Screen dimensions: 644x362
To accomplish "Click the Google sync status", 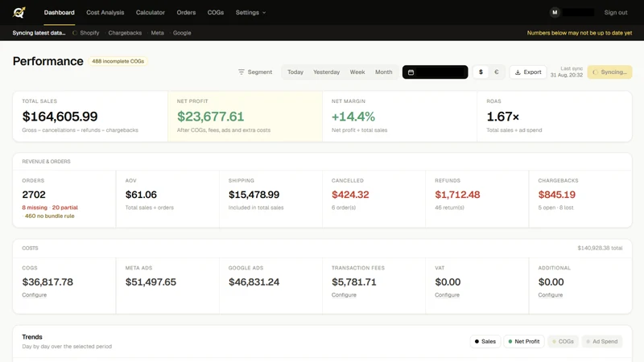I will 182,33.
